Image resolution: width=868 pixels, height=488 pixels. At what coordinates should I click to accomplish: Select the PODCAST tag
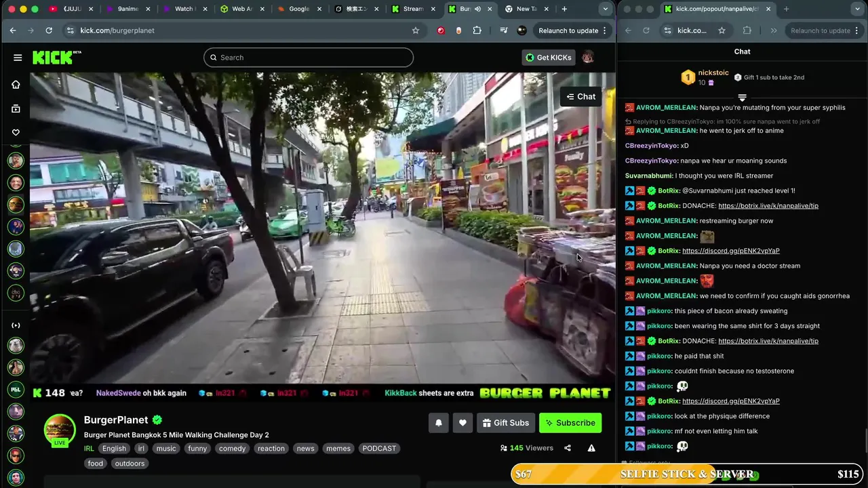(x=379, y=449)
